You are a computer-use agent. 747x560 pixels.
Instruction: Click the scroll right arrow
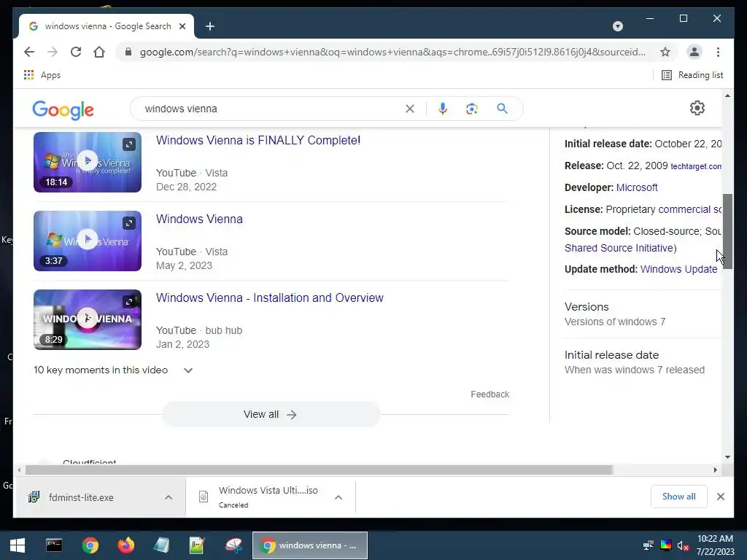pos(715,470)
